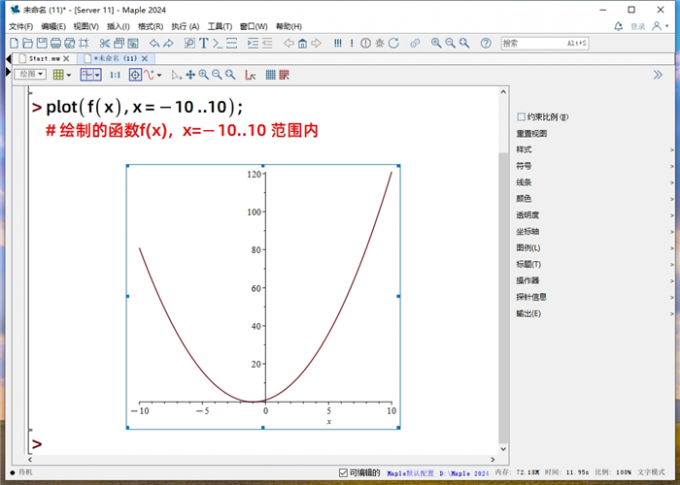Click the home icon in the toolbar
This screenshot has height=485, width=680.
point(302,43)
